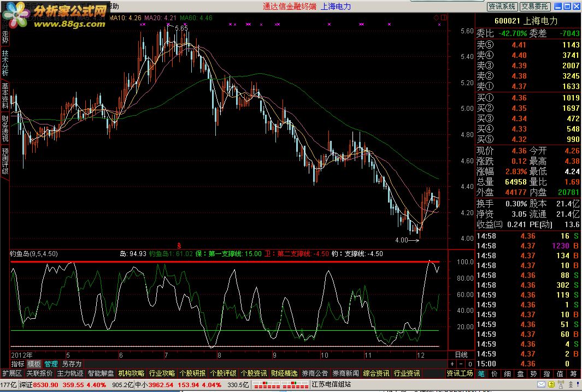
Task: Click the 指标 indicator button
Action: click(x=18, y=364)
